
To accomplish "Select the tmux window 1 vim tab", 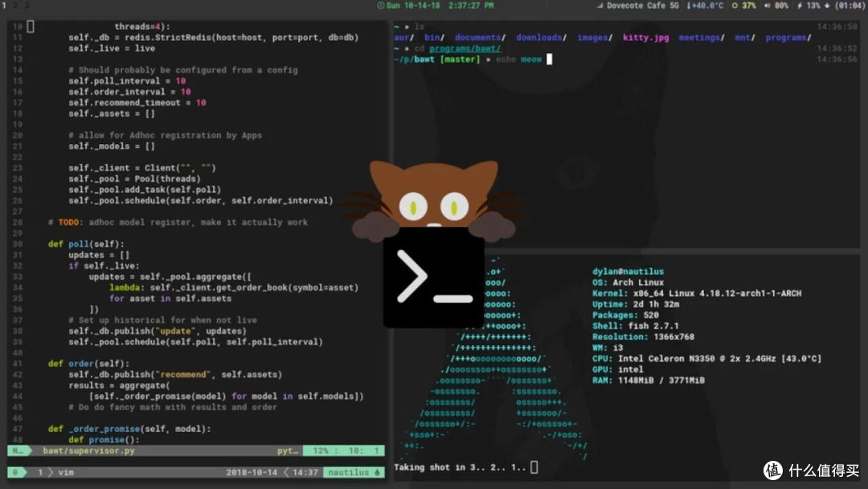I will coord(55,472).
